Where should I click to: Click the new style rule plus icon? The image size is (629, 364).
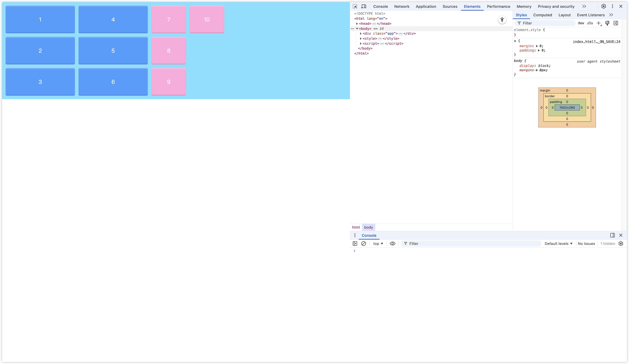click(x=599, y=23)
